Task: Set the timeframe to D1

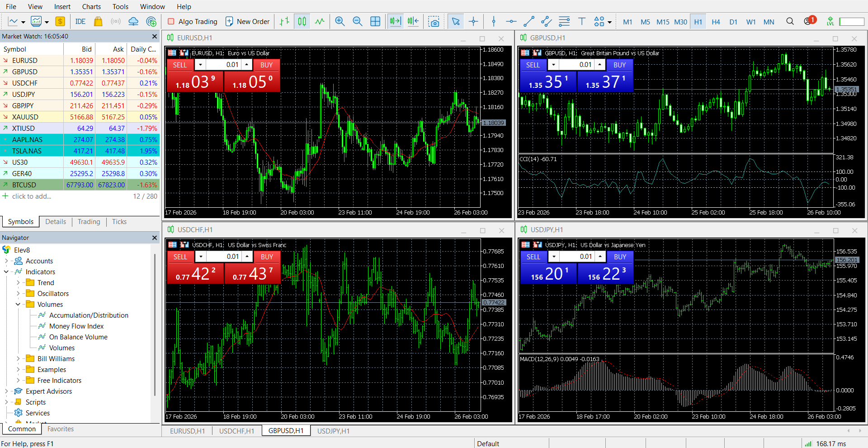Action: pos(733,22)
